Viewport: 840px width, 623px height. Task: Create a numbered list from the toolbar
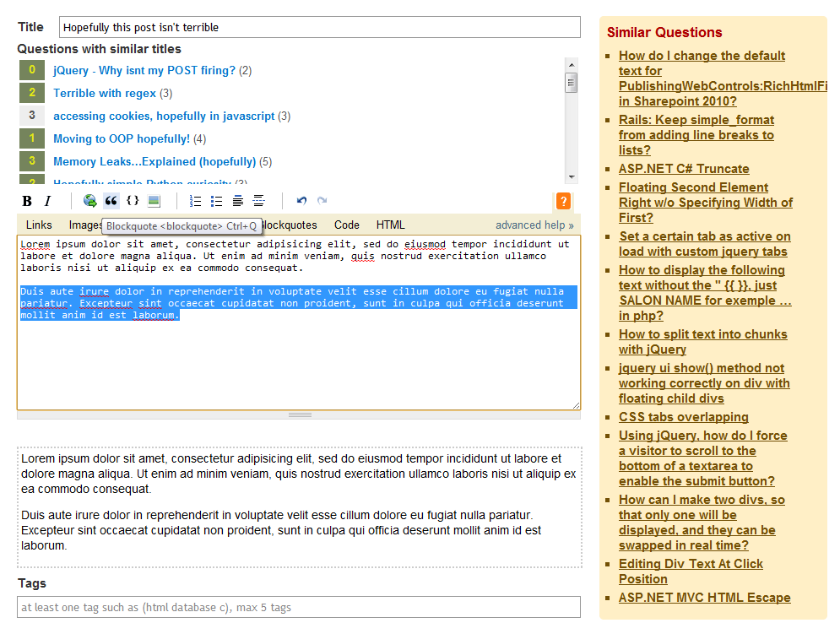click(x=196, y=201)
